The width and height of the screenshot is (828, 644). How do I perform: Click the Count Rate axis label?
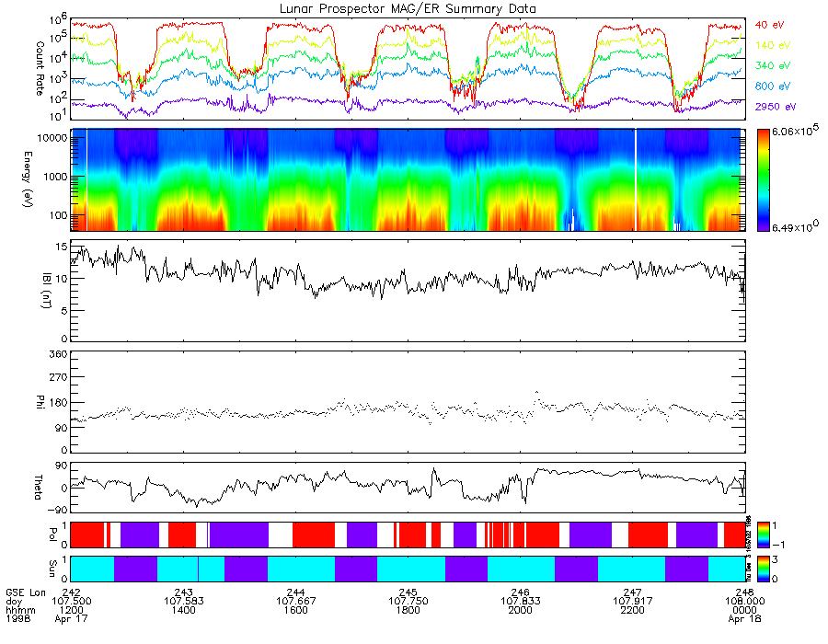point(40,69)
